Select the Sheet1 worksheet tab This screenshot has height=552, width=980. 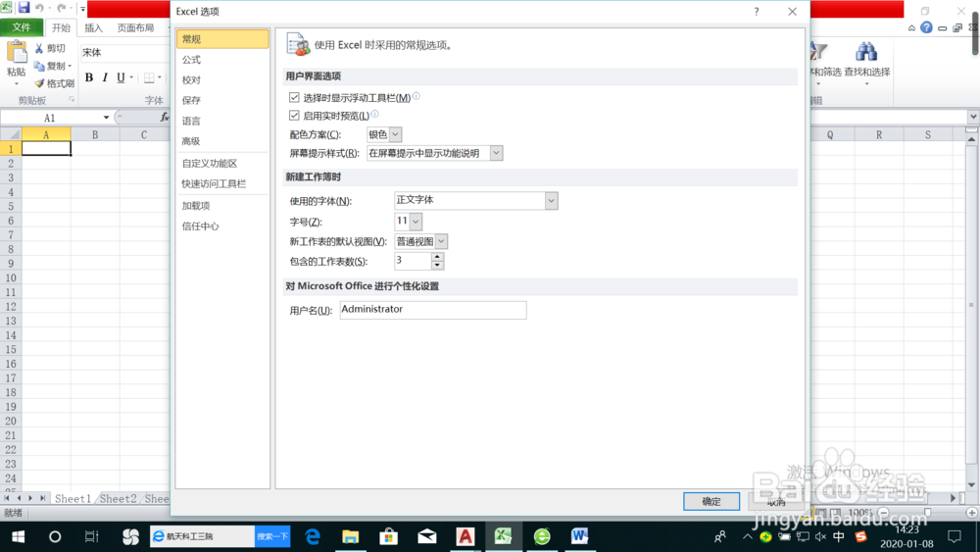tap(73, 498)
